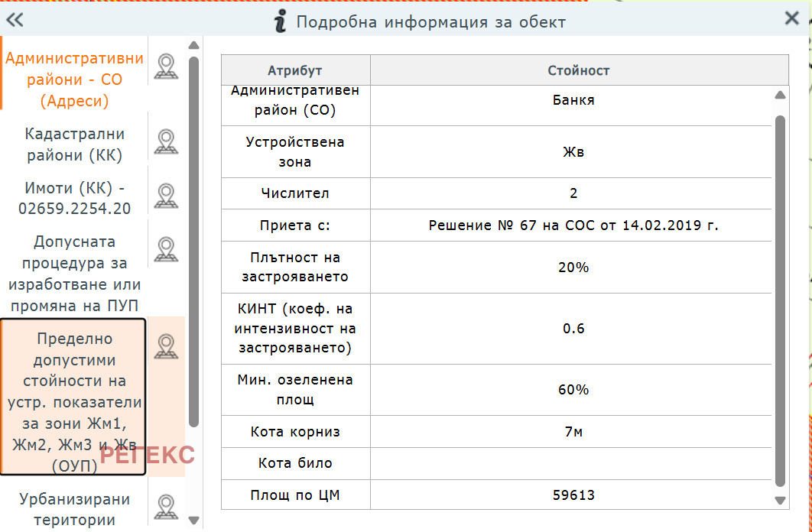Click the Административен район (СО) attribute
Viewport: 812px width, 532px height.
click(x=295, y=100)
